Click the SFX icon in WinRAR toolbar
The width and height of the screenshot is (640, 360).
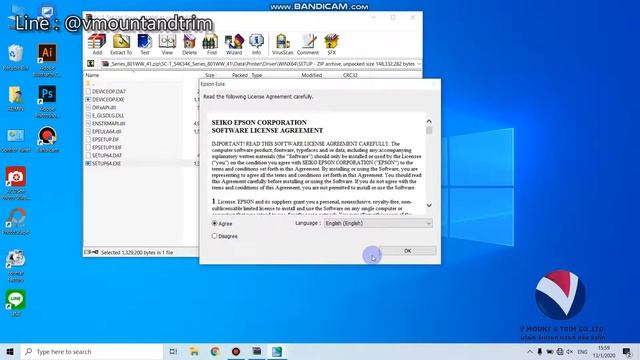coord(331,44)
